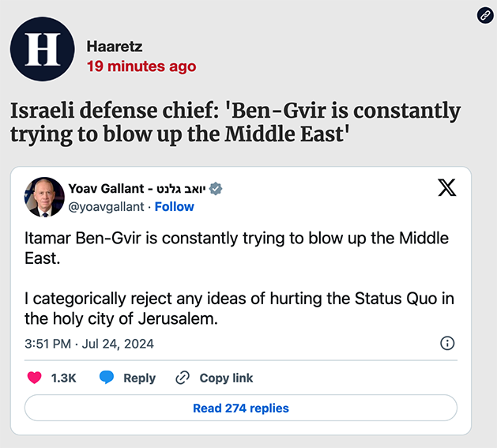Image resolution: width=497 pixels, height=448 pixels.
Task: Open the tweet info icon
Action: 446,344
